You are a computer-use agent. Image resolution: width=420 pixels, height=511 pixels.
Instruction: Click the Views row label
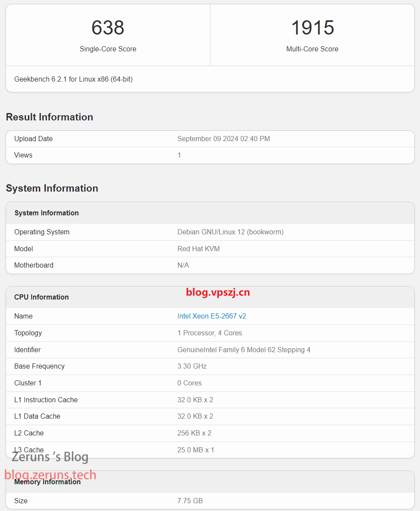(x=23, y=155)
